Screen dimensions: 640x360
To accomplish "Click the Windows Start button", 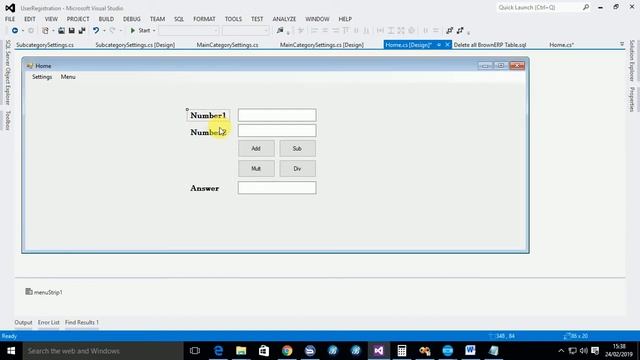I will click(11, 351).
